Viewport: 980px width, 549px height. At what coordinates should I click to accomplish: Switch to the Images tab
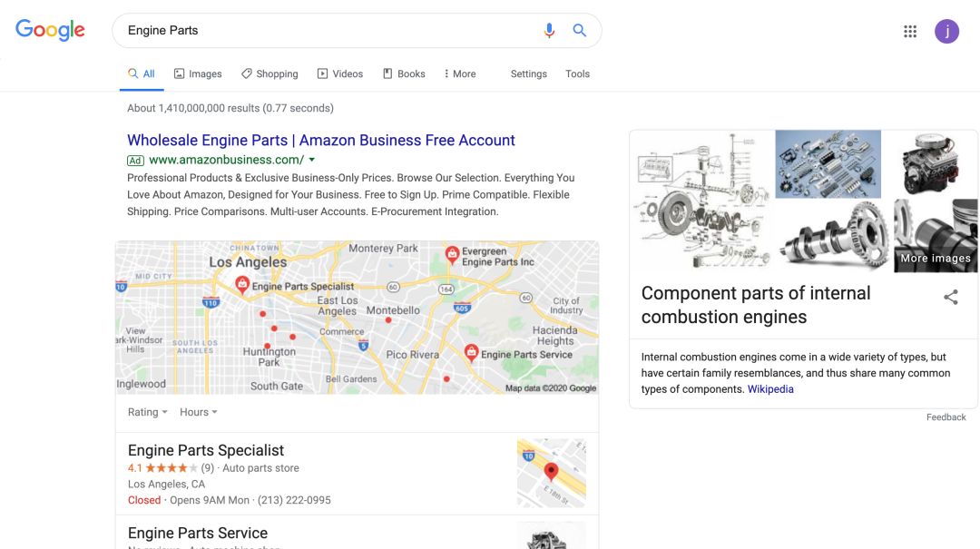coord(198,74)
